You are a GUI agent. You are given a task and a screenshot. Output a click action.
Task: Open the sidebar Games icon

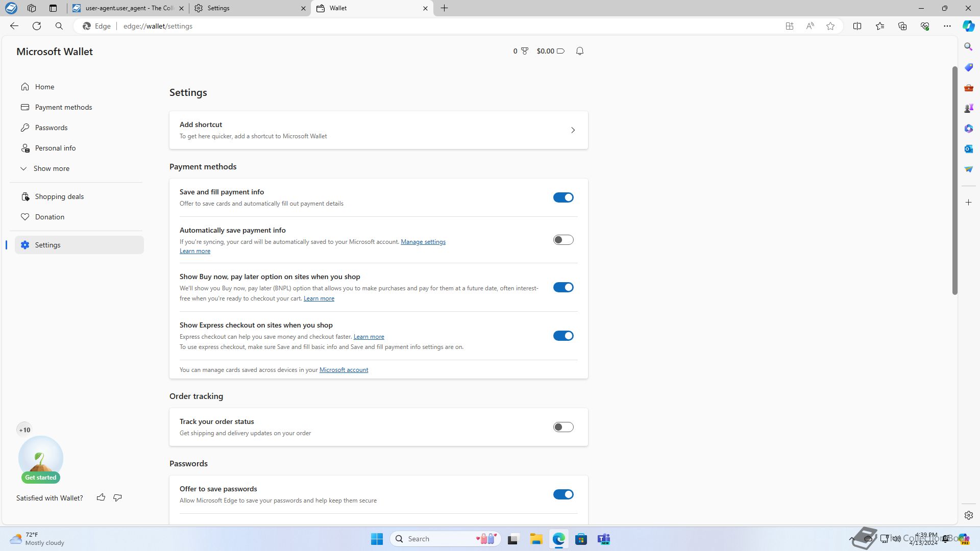pos(968,108)
